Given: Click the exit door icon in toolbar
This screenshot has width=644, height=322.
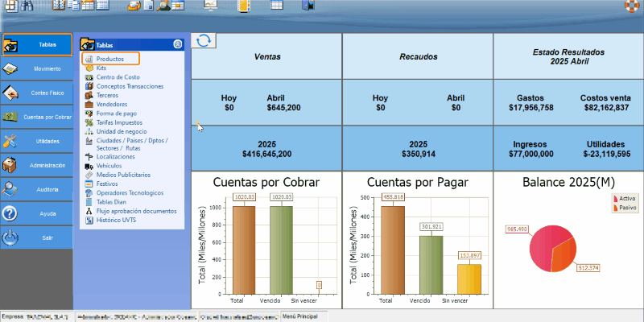Looking at the screenshot, I should pyautogui.click(x=308, y=6).
